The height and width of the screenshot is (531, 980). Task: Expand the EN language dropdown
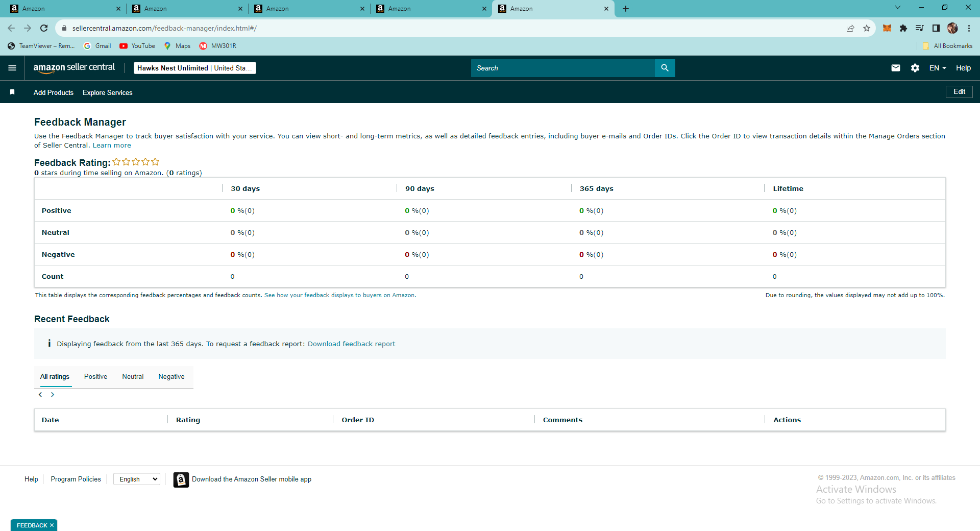(938, 68)
